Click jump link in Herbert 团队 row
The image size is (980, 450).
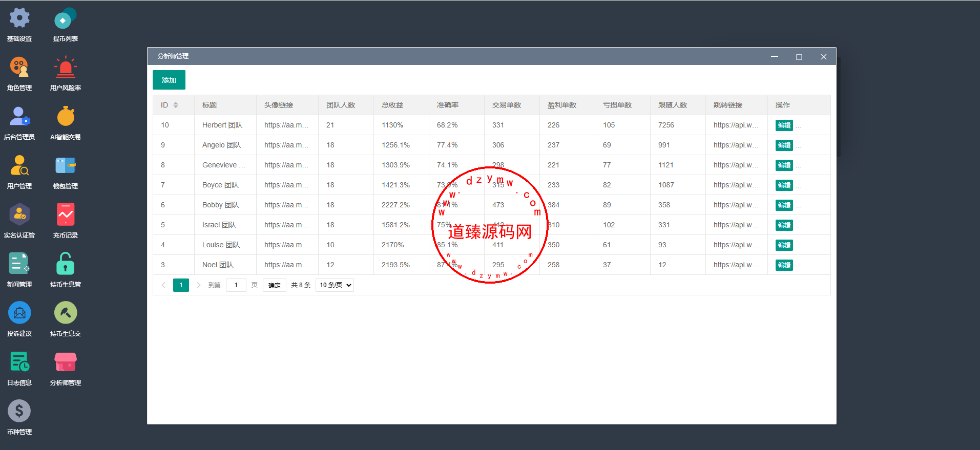(x=736, y=125)
